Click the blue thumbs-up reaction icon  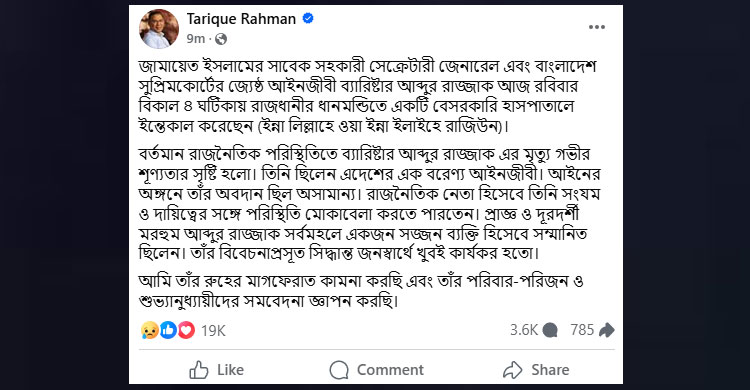point(168,330)
